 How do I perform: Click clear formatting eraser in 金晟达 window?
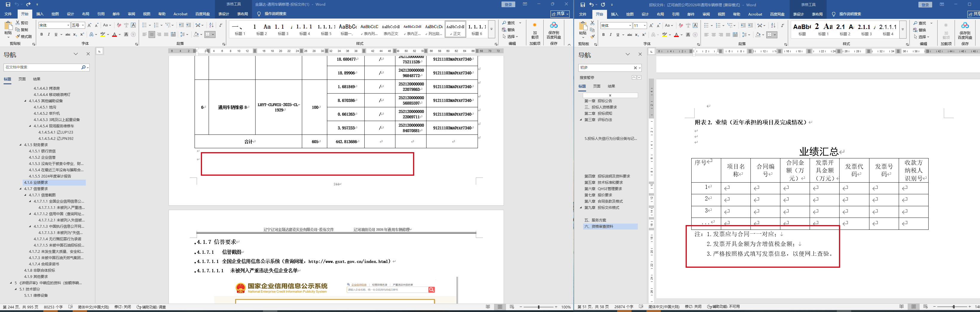tap(119, 25)
